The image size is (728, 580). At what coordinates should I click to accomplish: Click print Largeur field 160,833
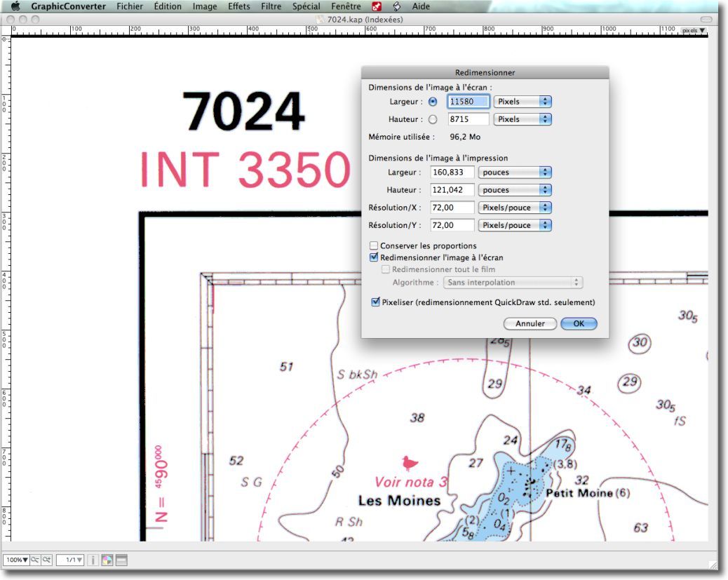[x=452, y=173]
